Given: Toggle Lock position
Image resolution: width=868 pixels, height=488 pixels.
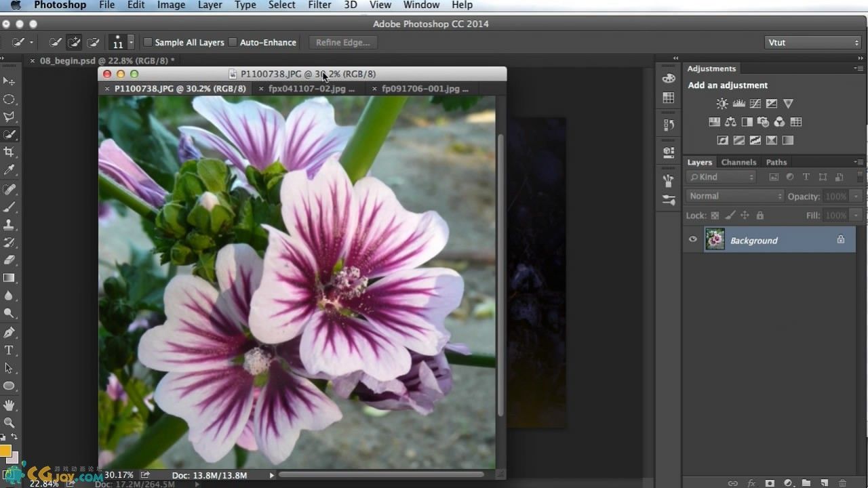Looking at the screenshot, I should coord(745,216).
